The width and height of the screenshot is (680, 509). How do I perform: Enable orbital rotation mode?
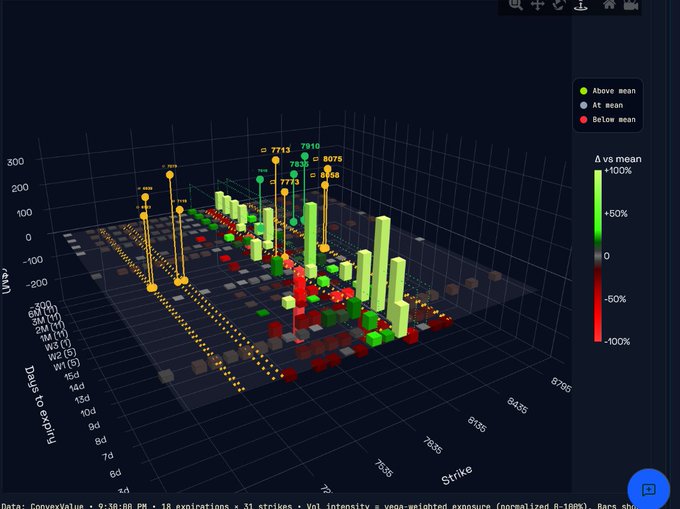coord(559,4)
